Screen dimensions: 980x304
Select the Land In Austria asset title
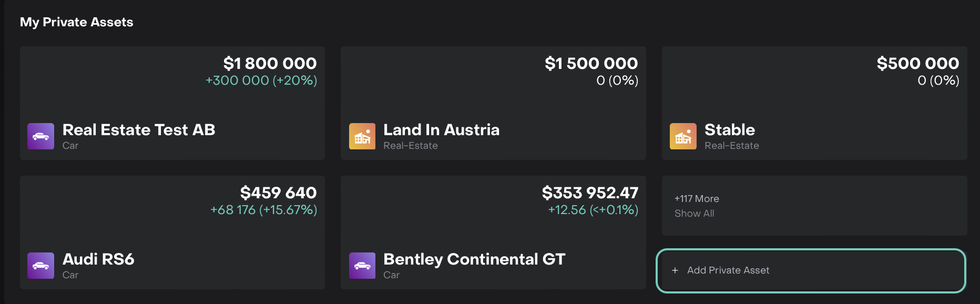[x=441, y=130]
